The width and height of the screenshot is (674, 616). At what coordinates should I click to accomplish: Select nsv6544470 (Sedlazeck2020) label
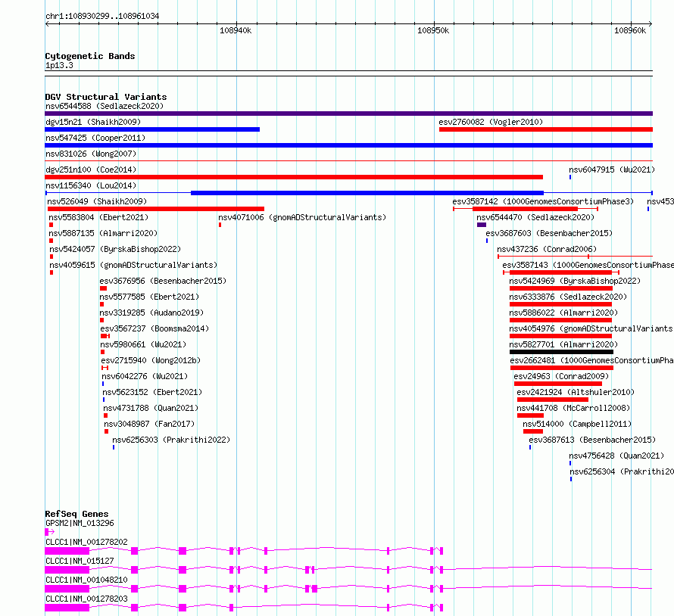[535, 217]
